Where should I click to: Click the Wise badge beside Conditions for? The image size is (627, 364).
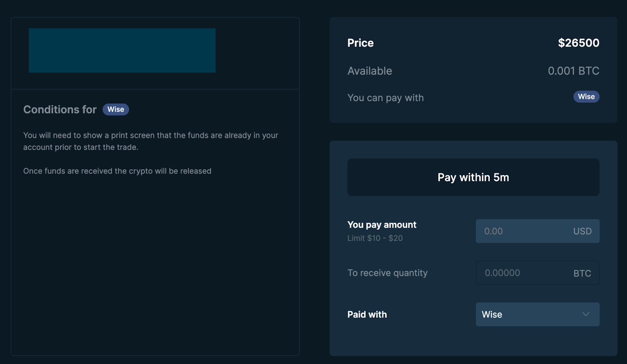coord(116,109)
